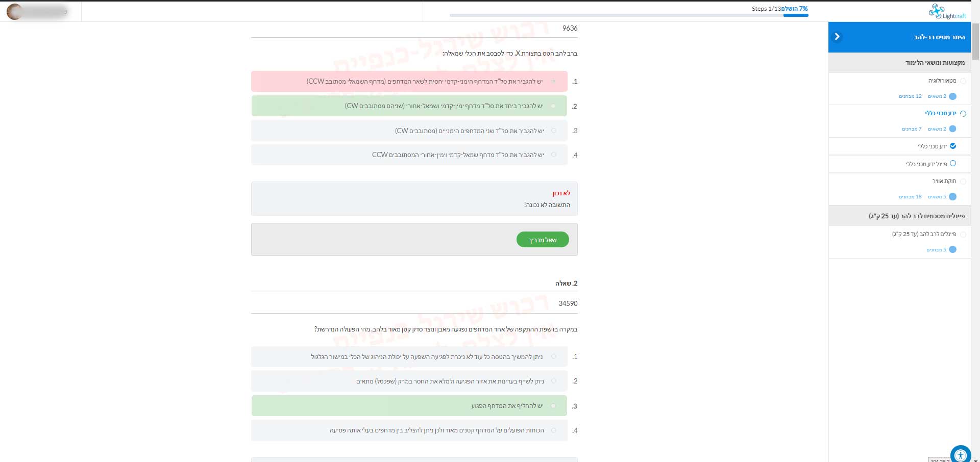Open the פיינל ידע טכני כללי item
This screenshot has width=980, height=462.
point(926,164)
